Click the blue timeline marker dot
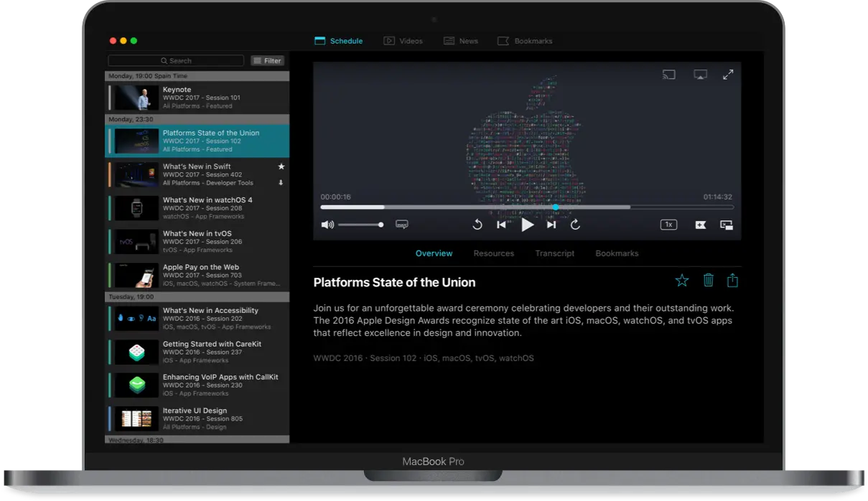Image resolution: width=868 pixels, height=501 pixels. [x=556, y=207]
